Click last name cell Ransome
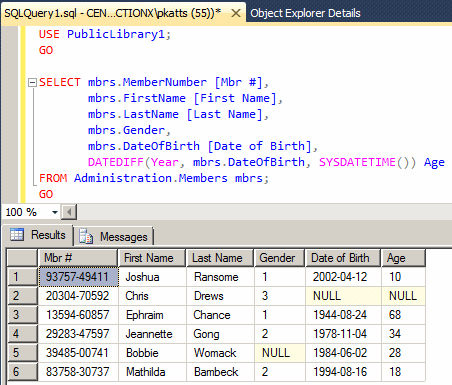Screen dimensions: 452x385 pyautogui.click(x=220, y=277)
